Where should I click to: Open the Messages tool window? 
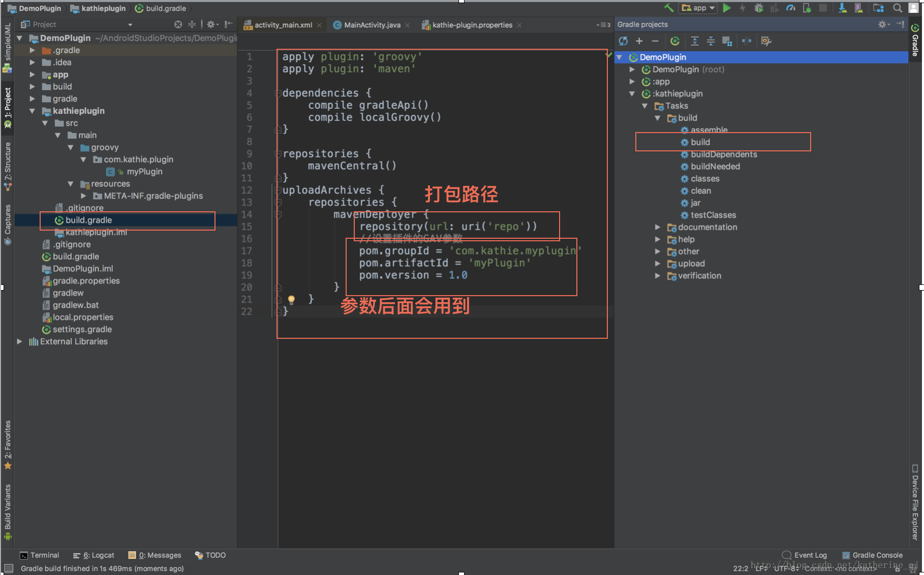click(x=155, y=555)
